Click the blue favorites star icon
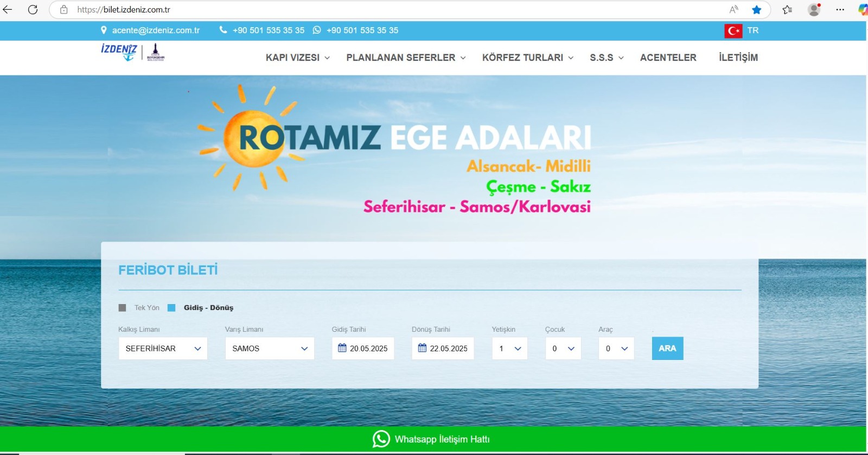Viewport: 868px width, 455px height. pyautogui.click(x=756, y=10)
